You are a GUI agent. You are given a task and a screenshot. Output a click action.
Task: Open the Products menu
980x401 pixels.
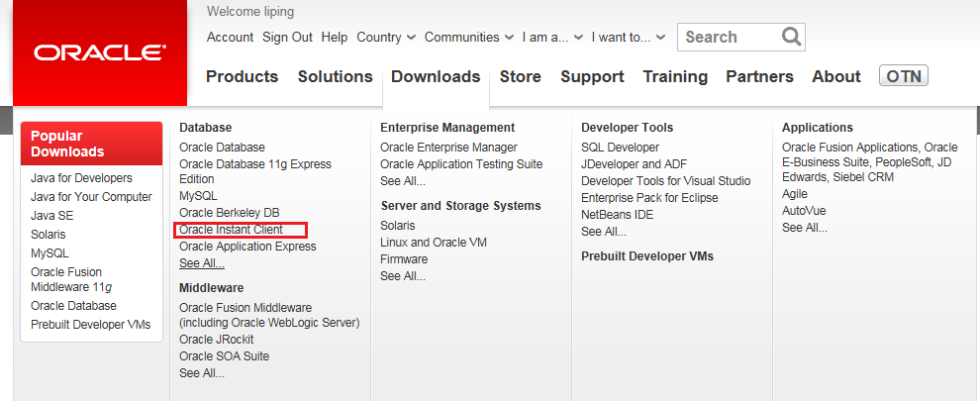pos(242,76)
